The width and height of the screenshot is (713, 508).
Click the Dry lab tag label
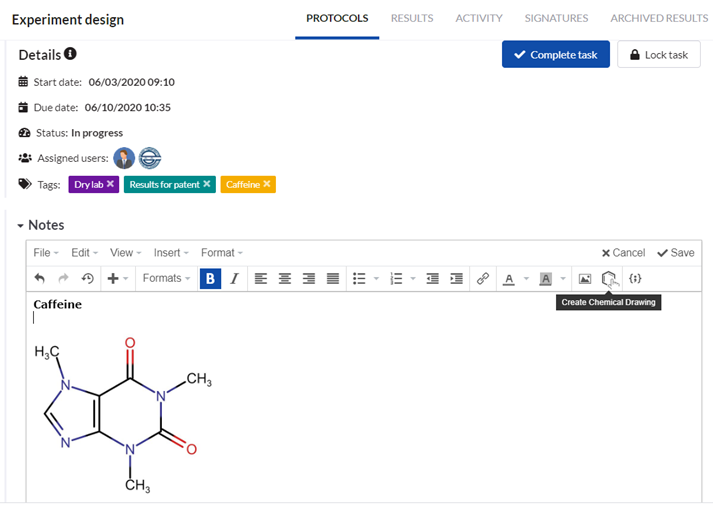(x=89, y=185)
